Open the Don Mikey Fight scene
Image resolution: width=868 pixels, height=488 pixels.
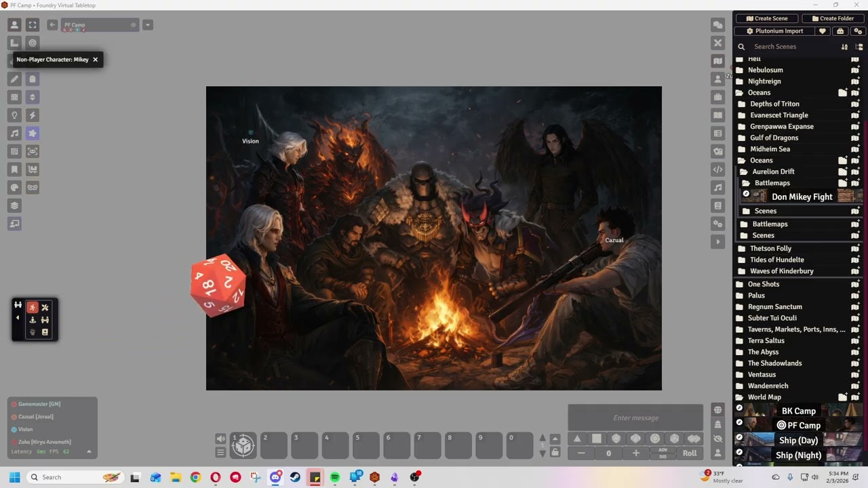[x=802, y=197]
